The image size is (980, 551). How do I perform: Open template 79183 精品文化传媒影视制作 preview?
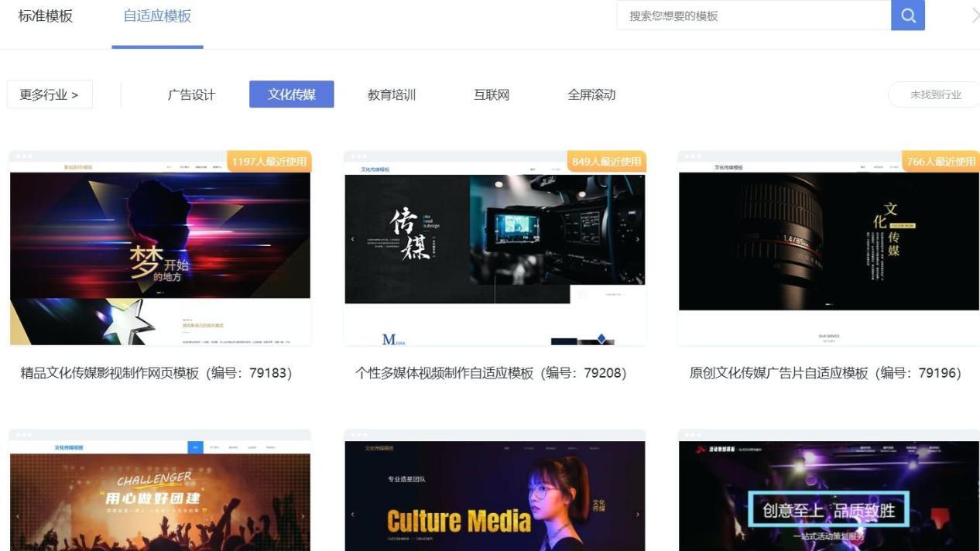point(159,246)
